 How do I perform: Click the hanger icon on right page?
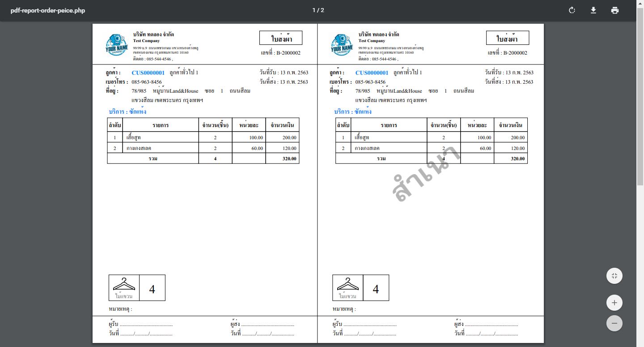347,285
